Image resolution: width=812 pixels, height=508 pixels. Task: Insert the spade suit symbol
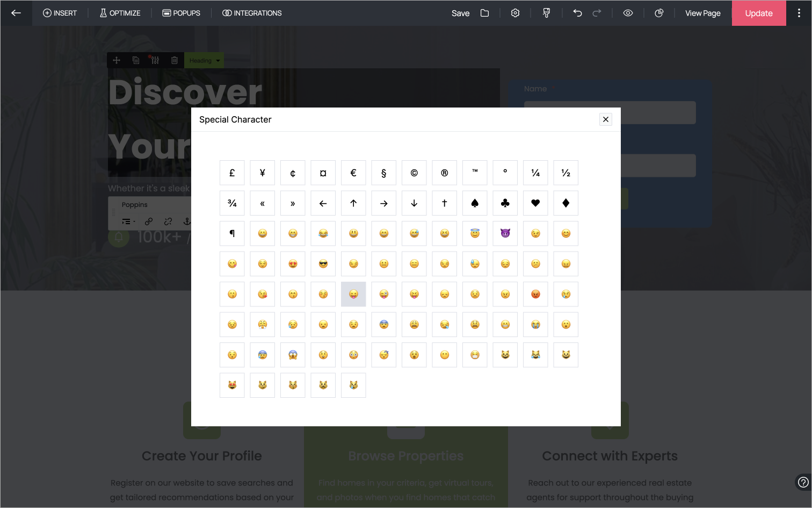[475, 203]
